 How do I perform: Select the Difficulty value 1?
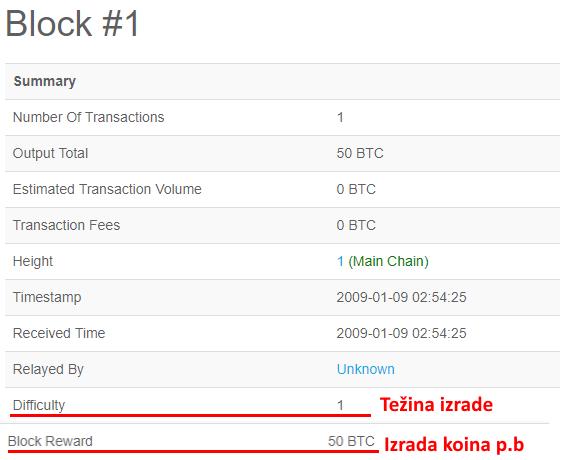pyautogui.click(x=340, y=405)
